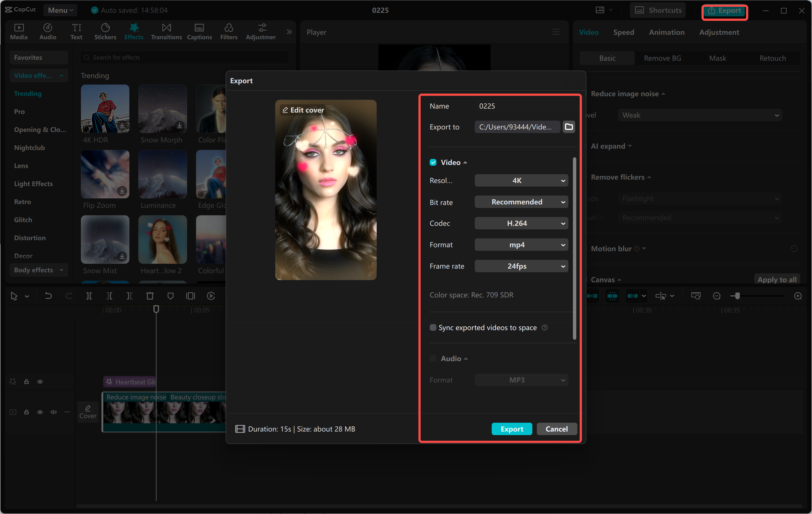
Task: Click the undo arrow in the timeline toolbar
Action: (x=48, y=296)
